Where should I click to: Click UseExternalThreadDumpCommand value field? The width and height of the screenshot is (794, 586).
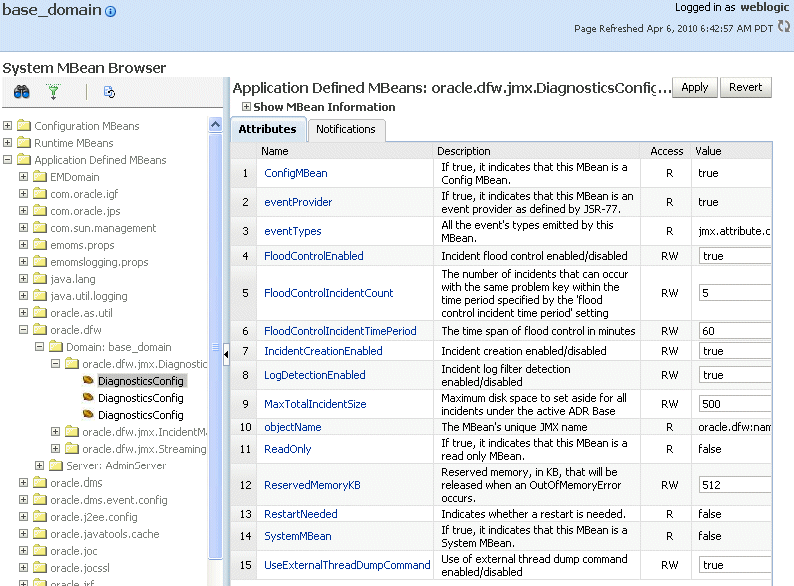[x=735, y=565]
